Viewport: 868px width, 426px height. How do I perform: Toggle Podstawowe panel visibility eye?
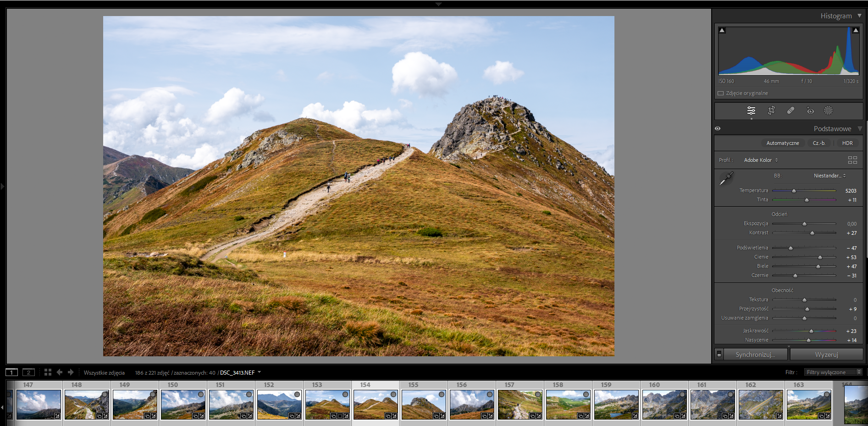click(718, 129)
